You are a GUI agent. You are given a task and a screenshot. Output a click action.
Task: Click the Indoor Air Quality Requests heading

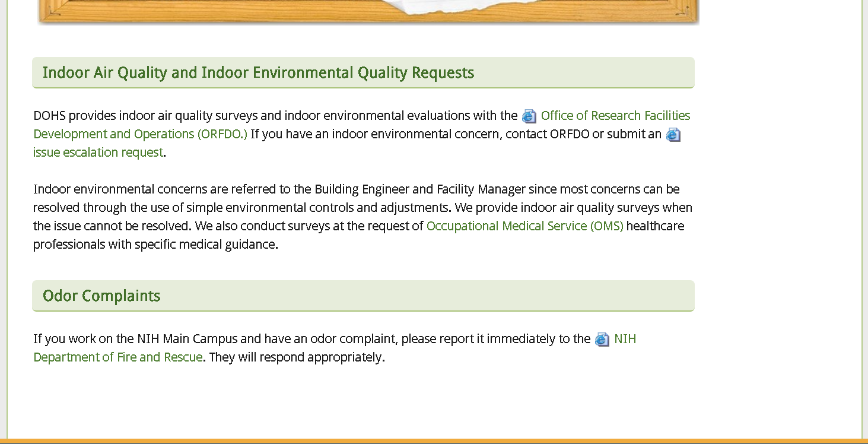point(258,73)
